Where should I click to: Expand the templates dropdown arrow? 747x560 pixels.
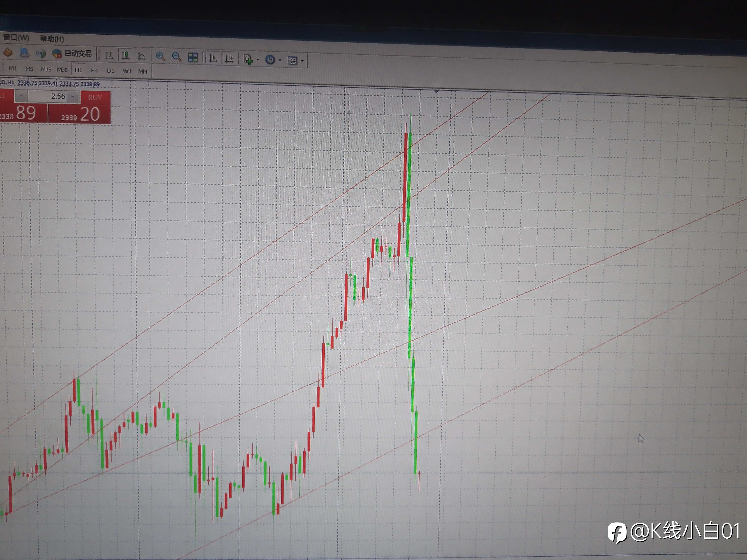pos(302,61)
